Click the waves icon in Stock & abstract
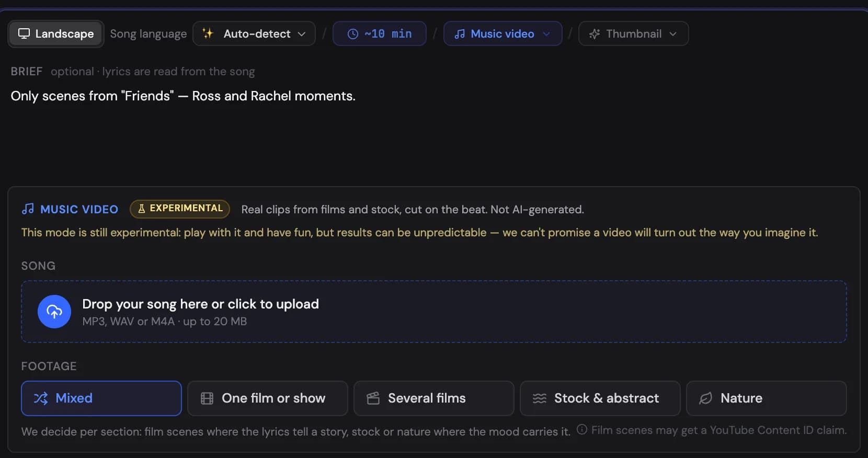The height and width of the screenshot is (458, 868). 540,398
